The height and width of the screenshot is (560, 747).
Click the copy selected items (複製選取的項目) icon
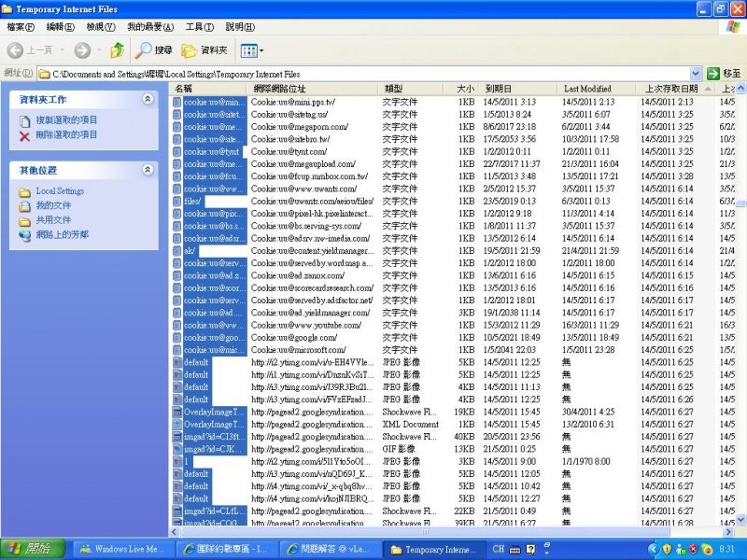click(x=24, y=120)
